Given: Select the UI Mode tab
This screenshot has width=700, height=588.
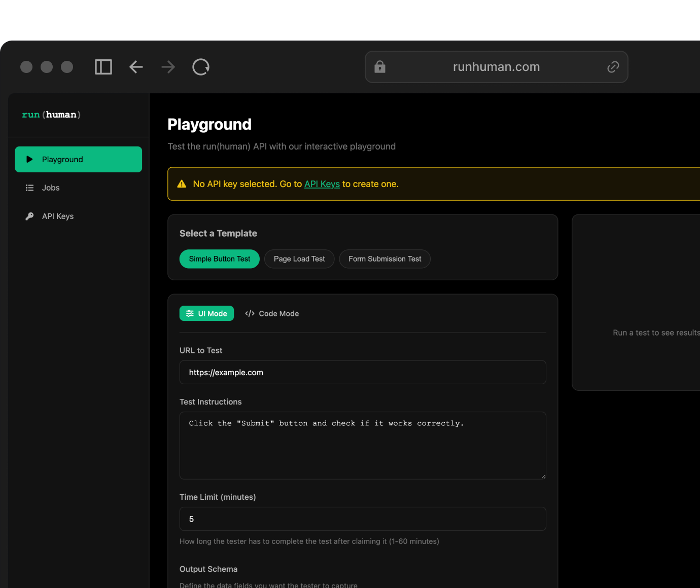Looking at the screenshot, I should [x=206, y=314].
